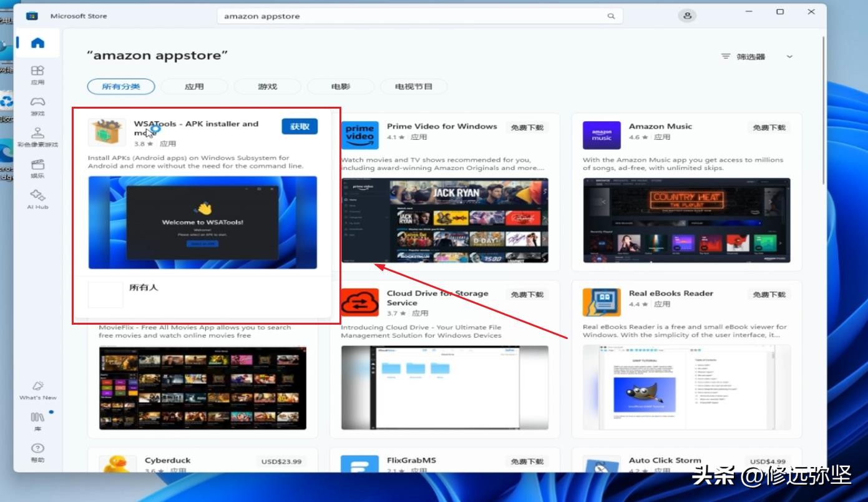Image resolution: width=868 pixels, height=502 pixels.
Task: Click the search magnifier icon
Action: [x=611, y=16]
